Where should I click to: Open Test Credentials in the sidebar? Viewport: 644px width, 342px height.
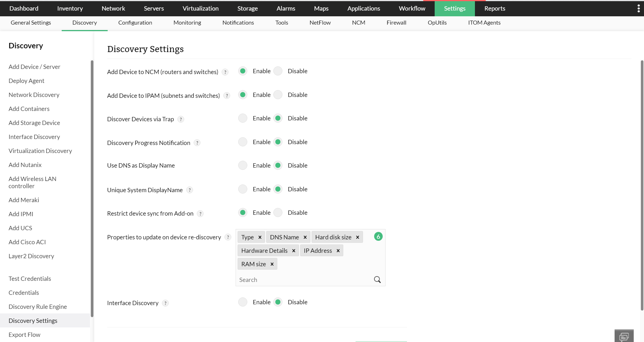[x=30, y=279]
